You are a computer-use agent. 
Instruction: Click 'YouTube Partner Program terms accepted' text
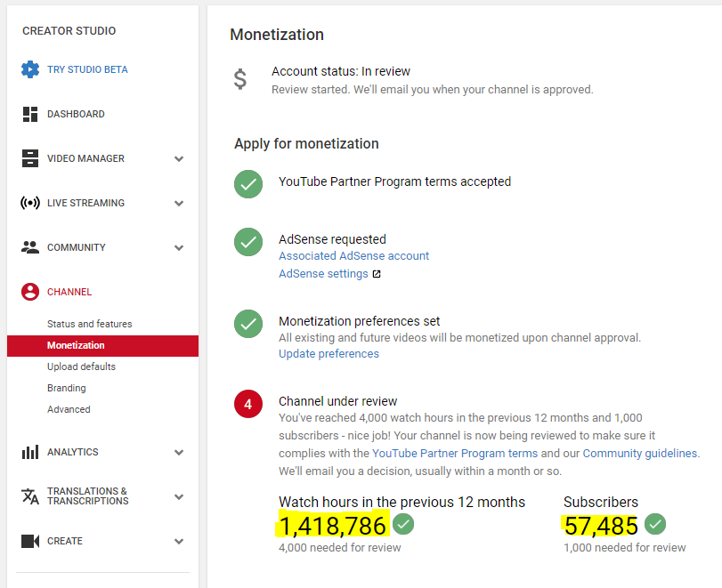[x=394, y=181]
